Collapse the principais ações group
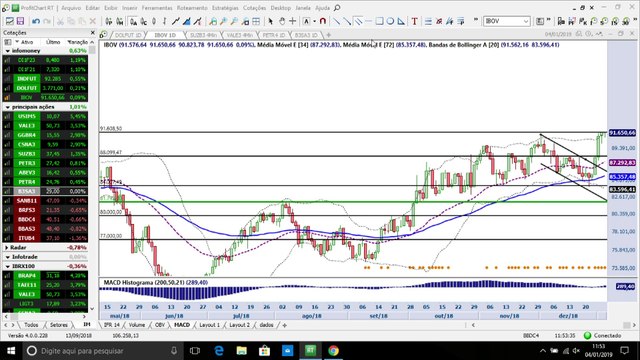640x360 pixels. coord(7,107)
